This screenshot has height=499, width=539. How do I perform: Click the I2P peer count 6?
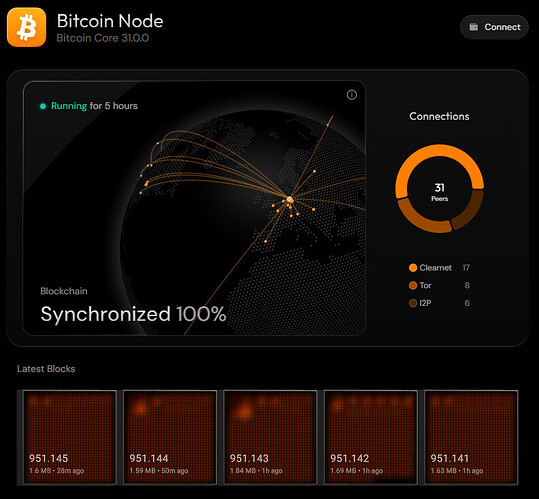(467, 303)
